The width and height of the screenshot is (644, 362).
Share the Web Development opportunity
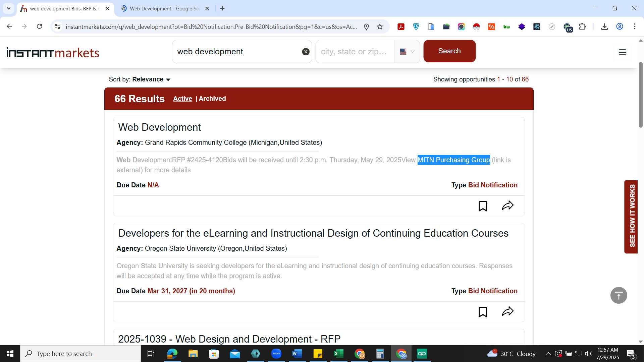click(508, 205)
